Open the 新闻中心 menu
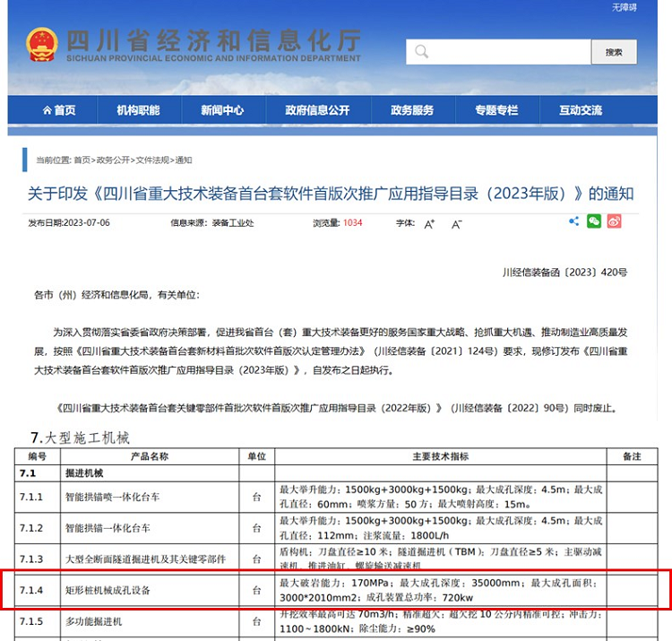 [x=222, y=110]
